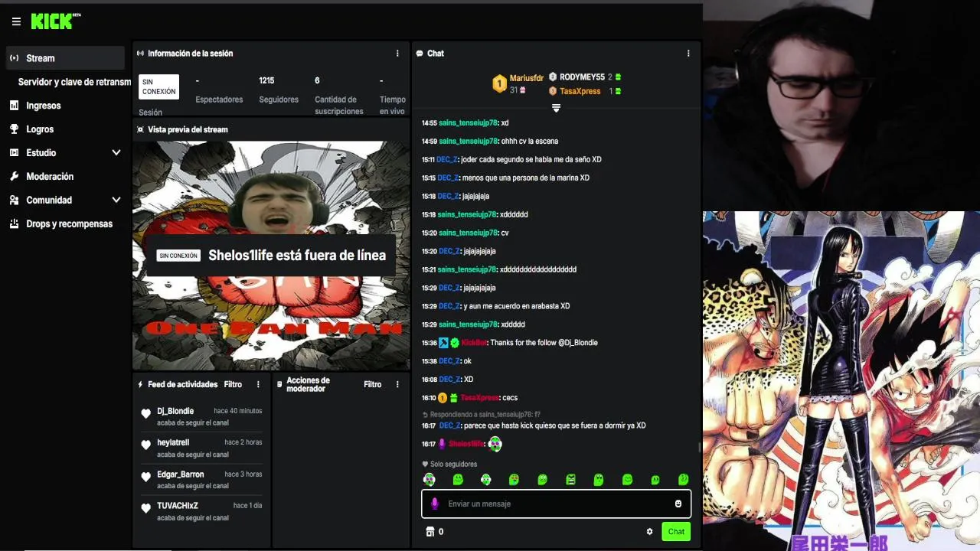The image size is (980, 551).
Task: Click heylatrell in activity feed
Action: [x=173, y=442]
